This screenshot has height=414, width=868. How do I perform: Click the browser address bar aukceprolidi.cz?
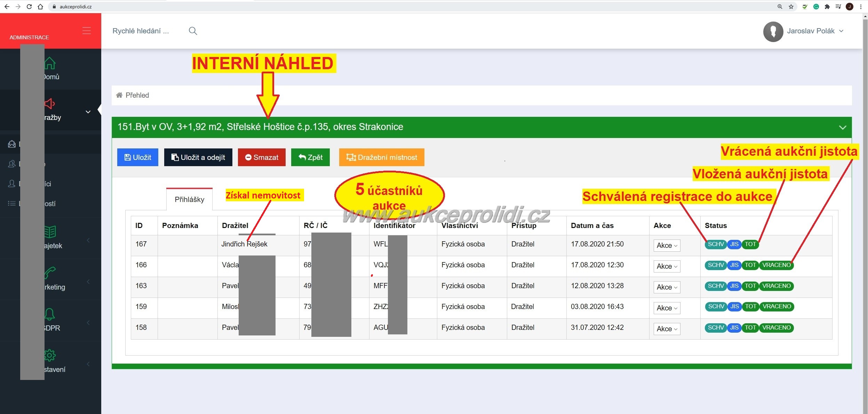pos(75,7)
